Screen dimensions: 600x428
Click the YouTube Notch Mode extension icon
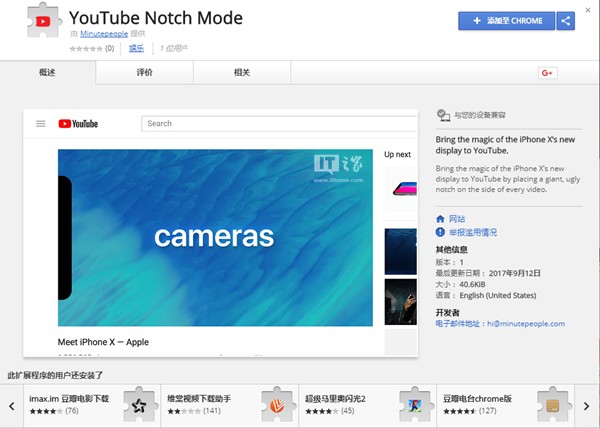click(x=44, y=20)
